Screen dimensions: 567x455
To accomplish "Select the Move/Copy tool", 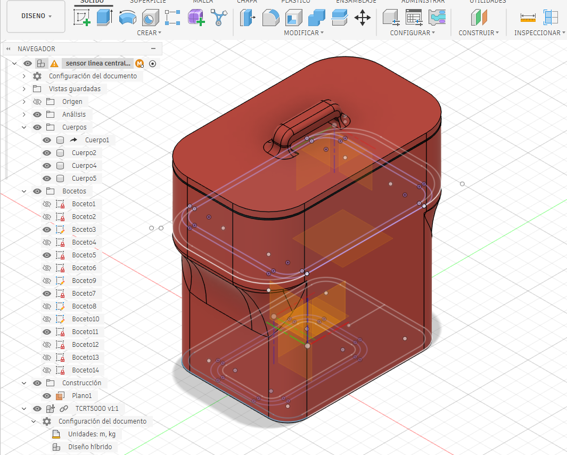I will click(362, 17).
